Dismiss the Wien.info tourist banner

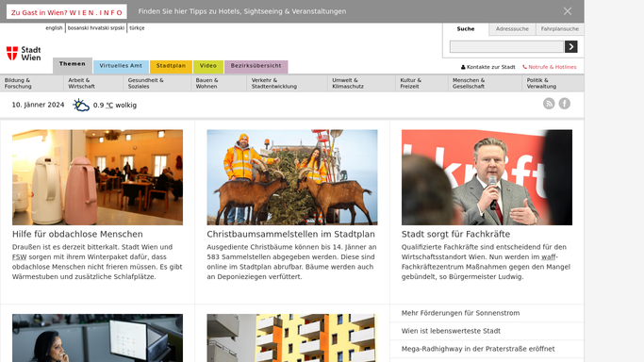click(568, 11)
